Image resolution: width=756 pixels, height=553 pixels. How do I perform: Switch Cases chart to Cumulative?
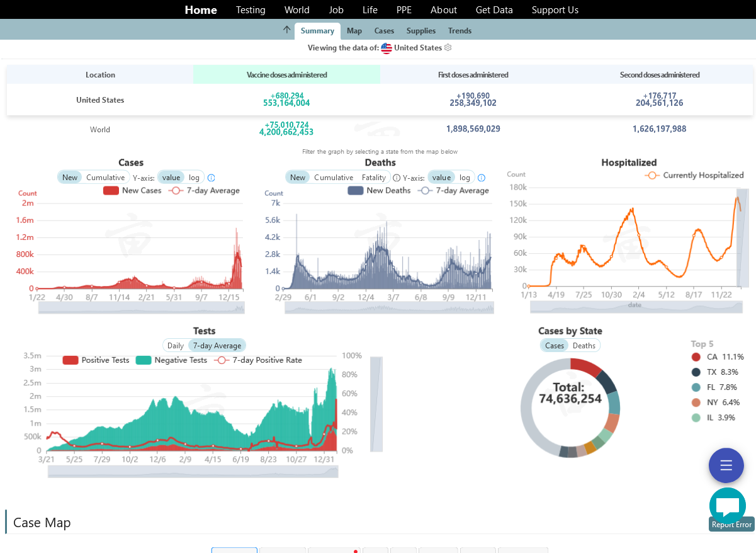coord(106,178)
